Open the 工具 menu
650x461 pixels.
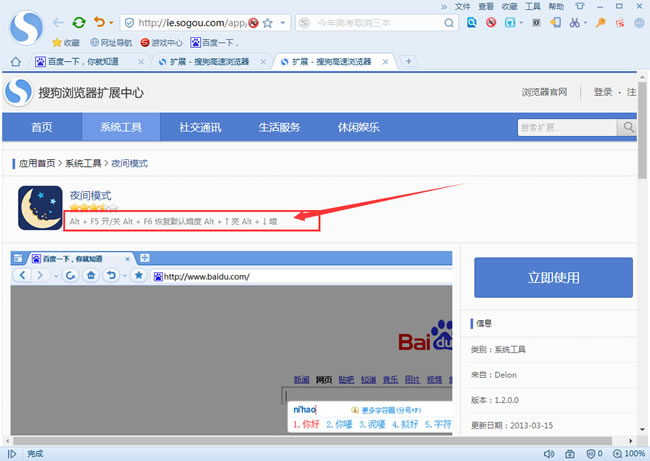coord(533,6)
